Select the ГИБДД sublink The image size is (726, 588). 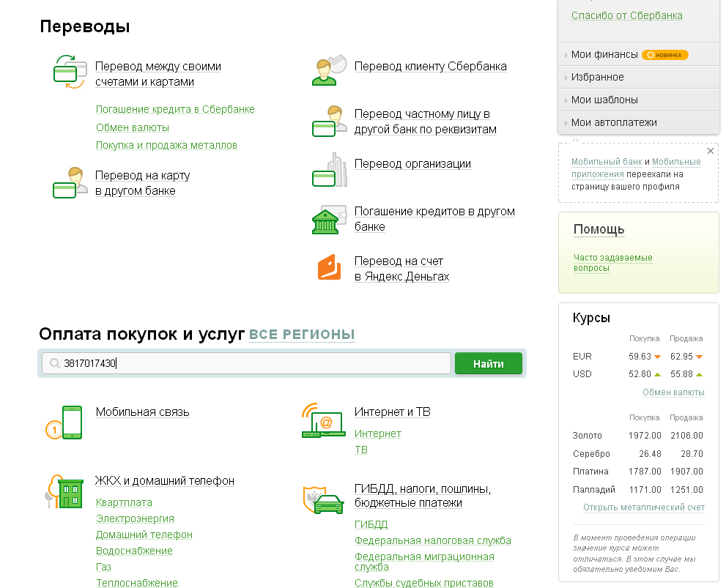tap(371, 524)
